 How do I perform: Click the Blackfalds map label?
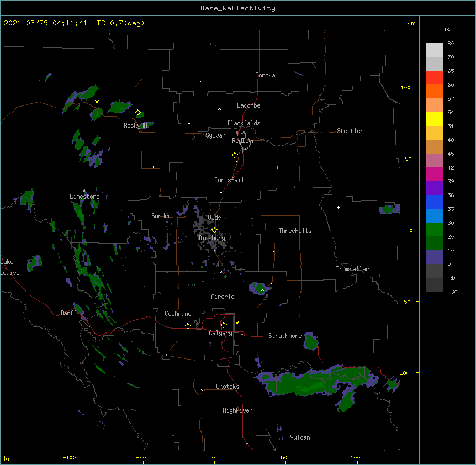(244, 123)
